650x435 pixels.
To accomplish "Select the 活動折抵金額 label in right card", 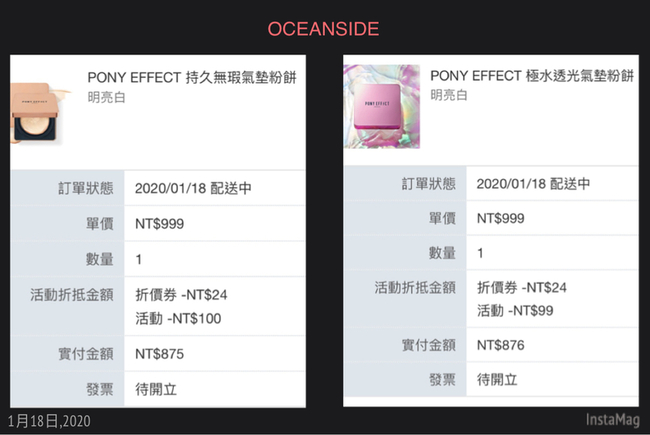I will pyautogui.click(x=415, y=287).
